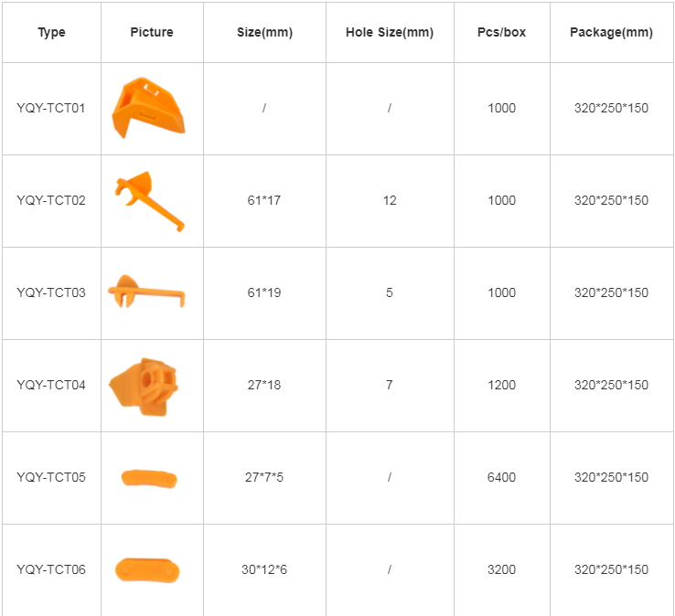Image resolution: width=675 pixels, height=616 pixels.
Task: Click the 61*17 size value
Action: [264, 200]
